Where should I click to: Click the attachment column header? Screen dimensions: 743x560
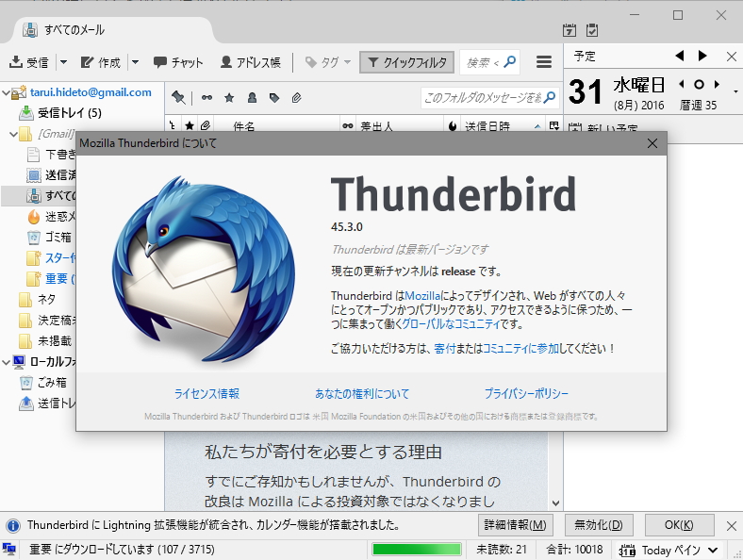(206, 125)
